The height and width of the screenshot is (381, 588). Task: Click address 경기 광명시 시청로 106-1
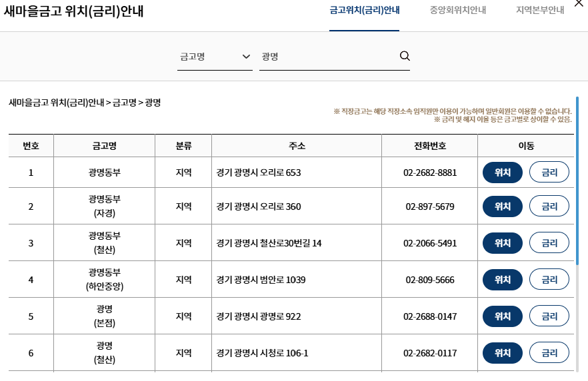(262, 353)
